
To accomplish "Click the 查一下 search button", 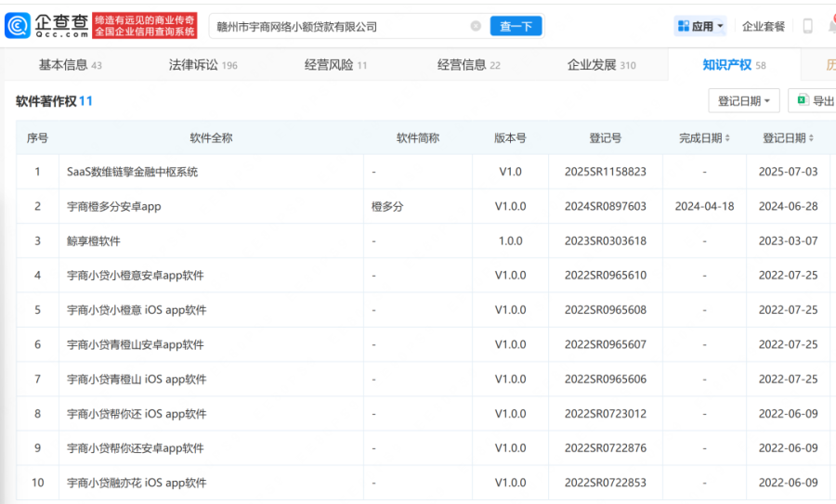I will coord(516,26).
